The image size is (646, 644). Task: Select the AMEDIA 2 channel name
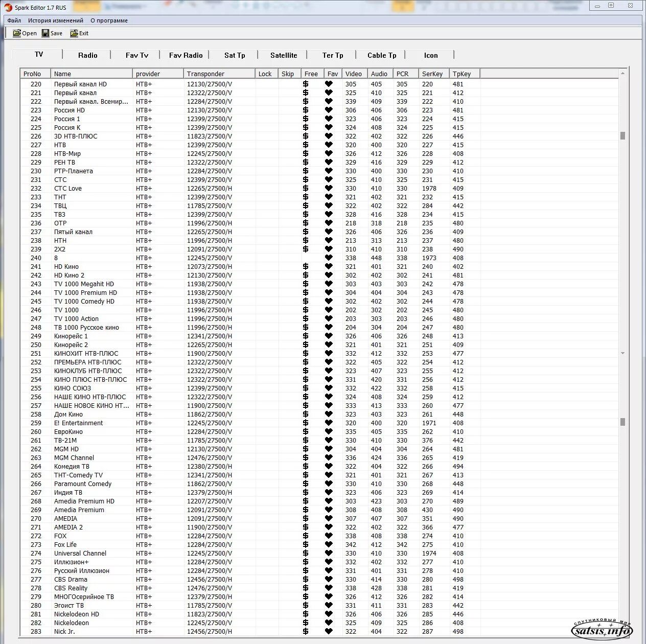pyautogui.click(x=68, y=527)
